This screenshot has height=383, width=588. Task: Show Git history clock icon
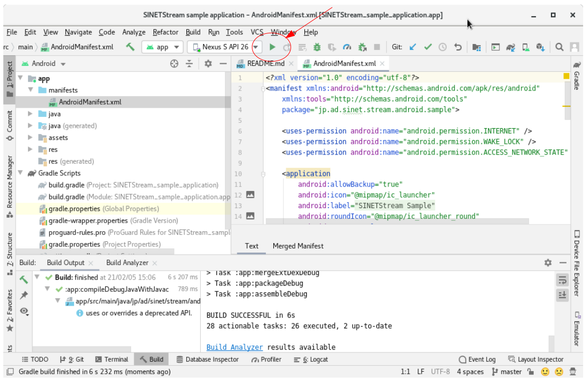pos(443,47)
